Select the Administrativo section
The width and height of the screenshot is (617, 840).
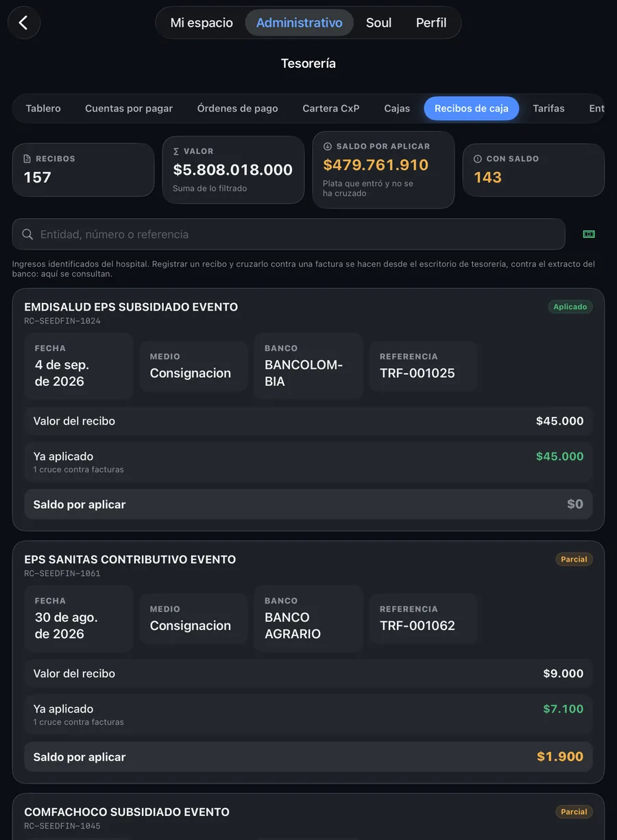tap(300, 23)
